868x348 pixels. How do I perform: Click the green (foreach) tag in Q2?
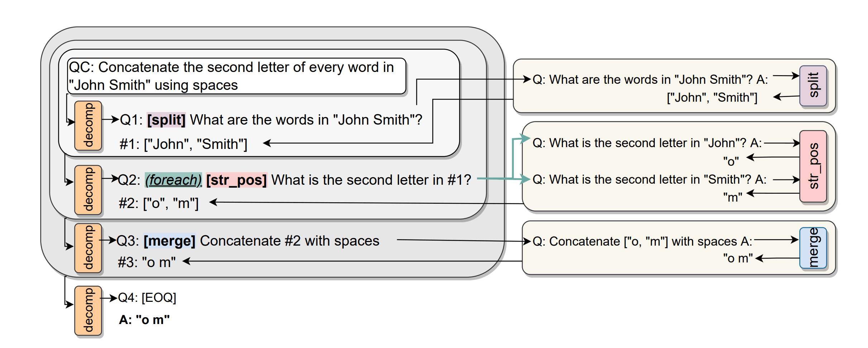173,180
